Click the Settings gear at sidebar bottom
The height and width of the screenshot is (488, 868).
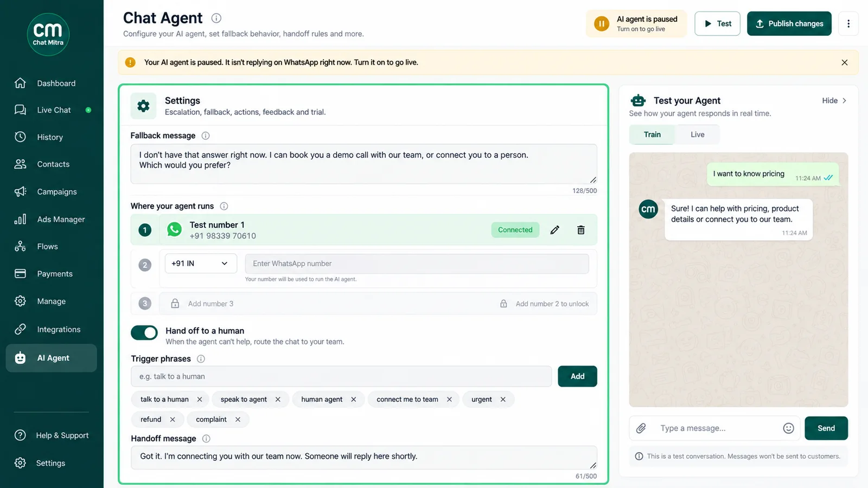(20, 463)
